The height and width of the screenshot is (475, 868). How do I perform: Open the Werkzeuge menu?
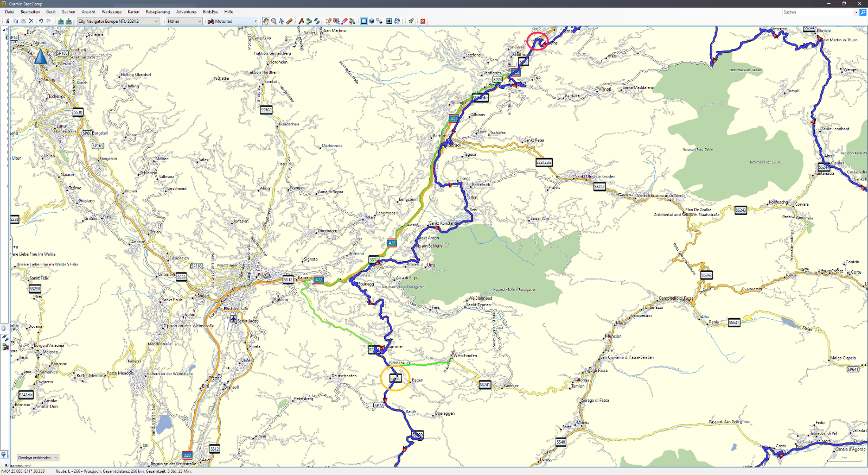click(112, 12)
